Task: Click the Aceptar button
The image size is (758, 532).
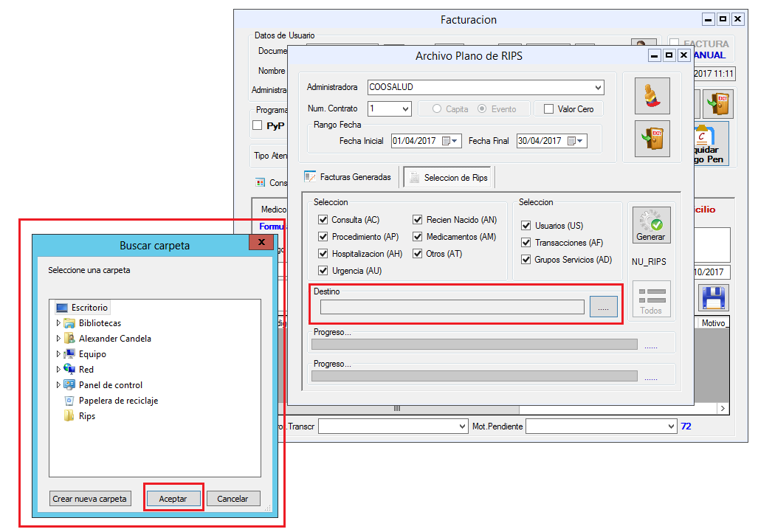Action: (173, 499)
